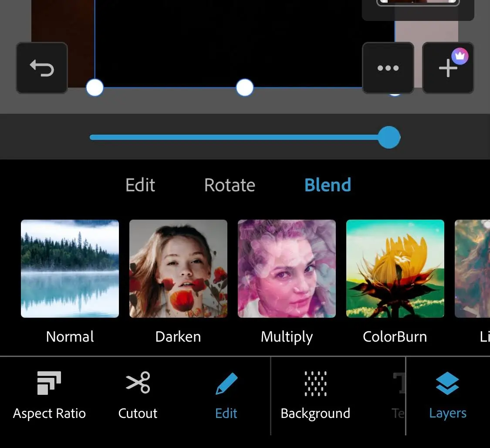This screenshot has width=490, height=448.
Task: Click the blend opacity slider handle
Action: click(x=389, y=137)
